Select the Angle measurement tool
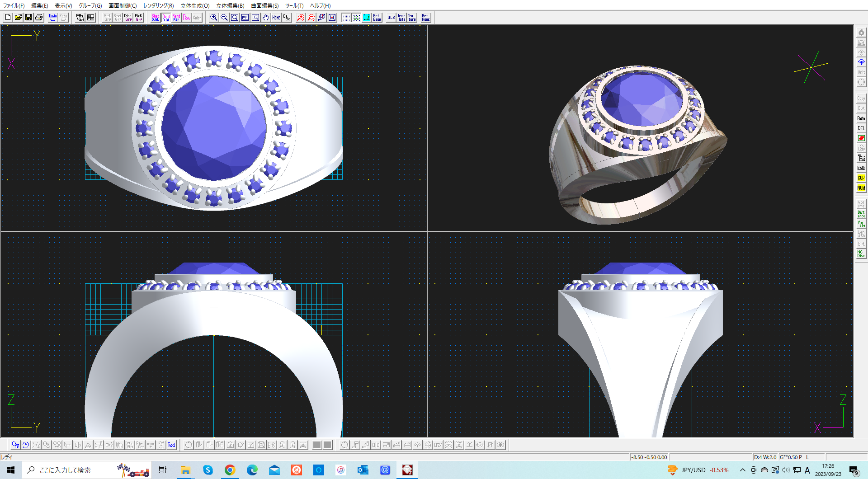The height and width of the screenshot is (479, 868). [861, 223]
